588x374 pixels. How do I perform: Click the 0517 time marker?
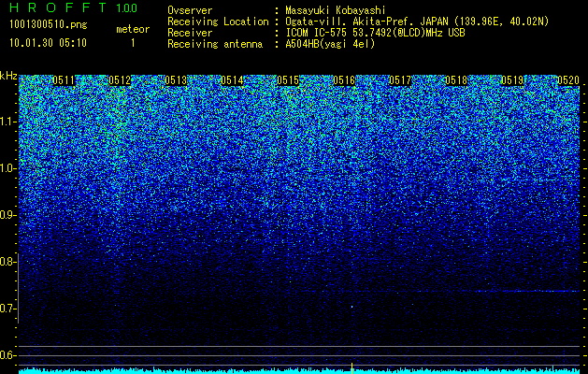[x=400, y=79]
